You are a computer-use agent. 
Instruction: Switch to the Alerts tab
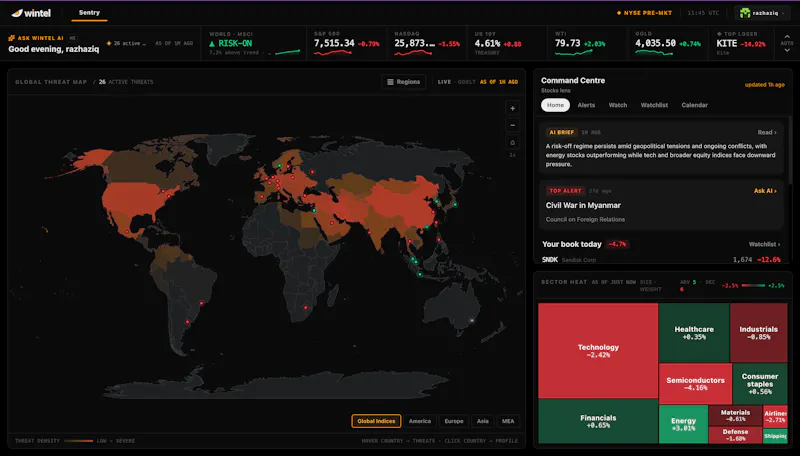click(x=586, y=105)
